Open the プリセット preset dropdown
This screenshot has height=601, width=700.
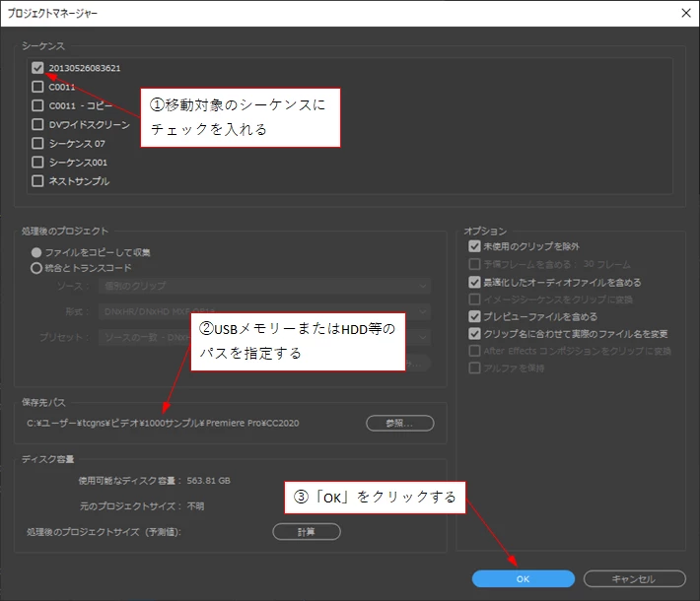pos(265,337)
